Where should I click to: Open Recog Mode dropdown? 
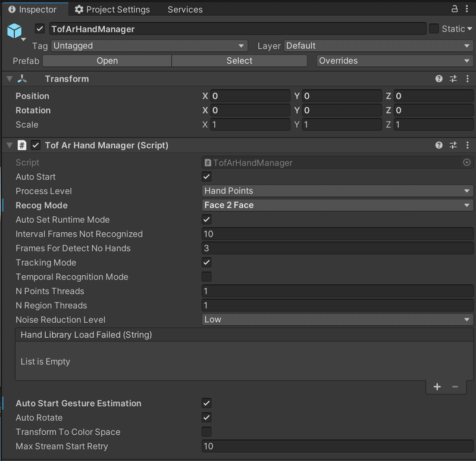coord(337,205)
